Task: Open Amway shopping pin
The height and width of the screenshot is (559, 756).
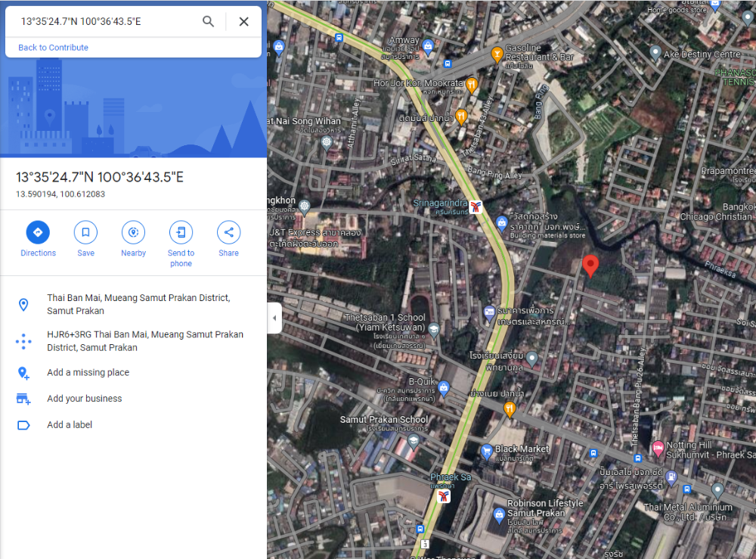Action: tap(428, 46)
